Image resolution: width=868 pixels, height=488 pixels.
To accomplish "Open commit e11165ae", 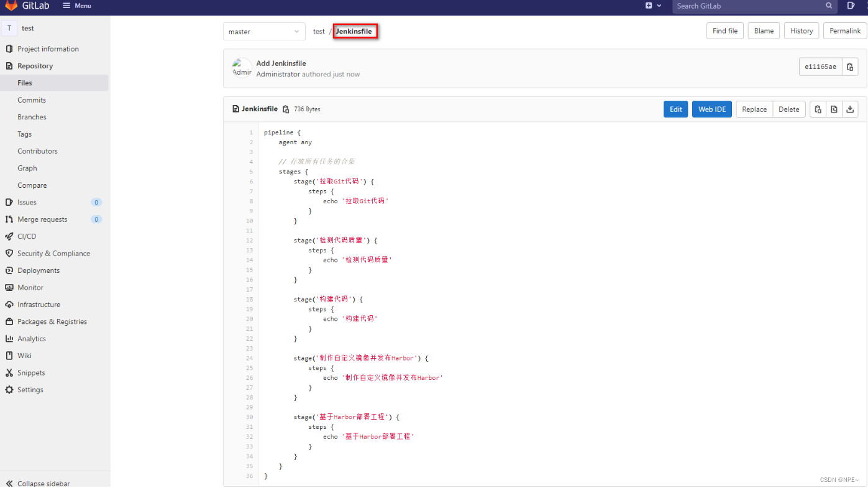I will pyautogui.click(x=820, y=67).
